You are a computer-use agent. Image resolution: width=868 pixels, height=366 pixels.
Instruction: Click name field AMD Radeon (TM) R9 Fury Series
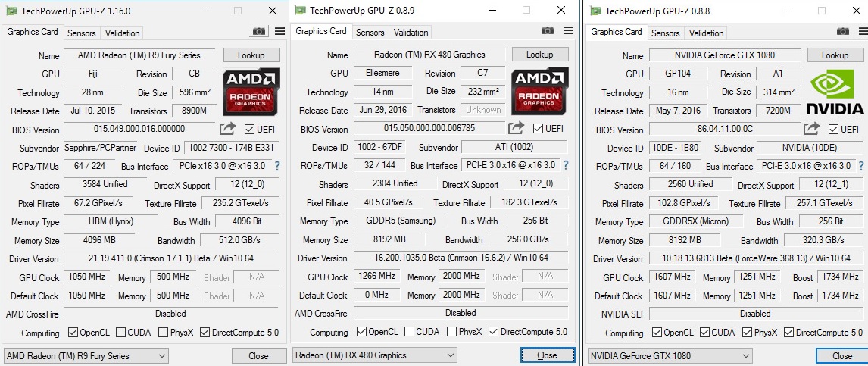click(141, 55)
